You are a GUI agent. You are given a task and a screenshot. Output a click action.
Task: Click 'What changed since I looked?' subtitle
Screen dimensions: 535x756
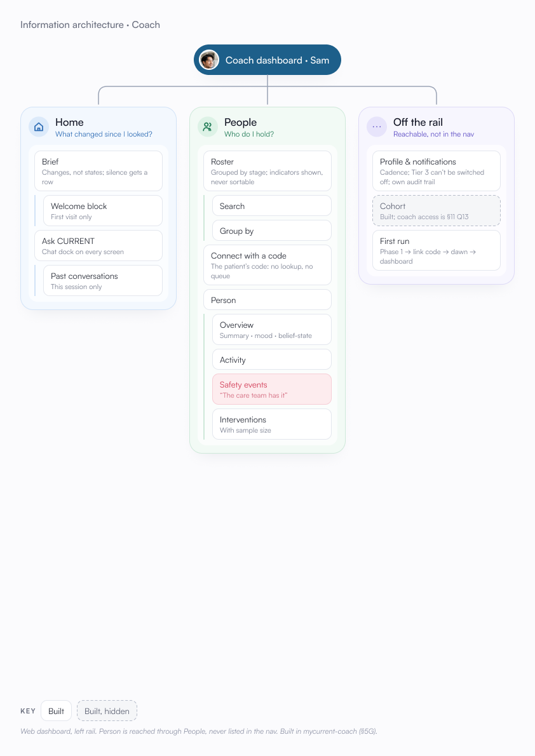tap(104, 134)
